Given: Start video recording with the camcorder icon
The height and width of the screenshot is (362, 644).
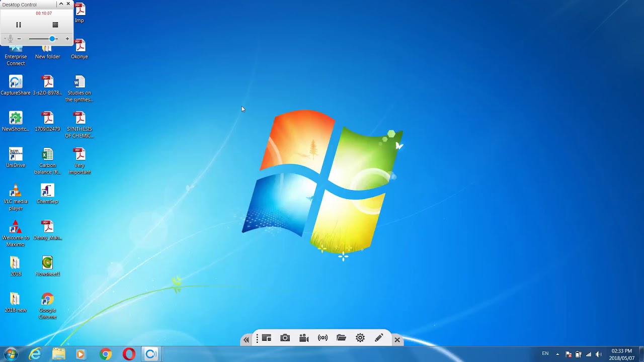Looking at the screenshot, I should (x=304, y=338).
